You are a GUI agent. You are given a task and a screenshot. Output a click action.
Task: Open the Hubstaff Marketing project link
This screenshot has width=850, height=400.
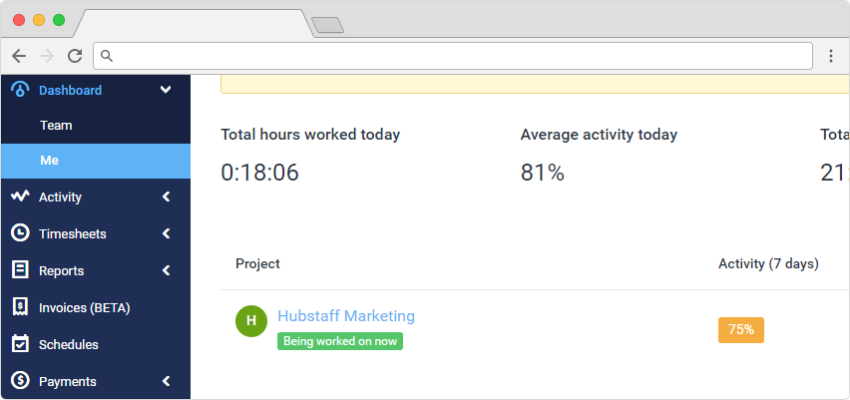(346, 315)
